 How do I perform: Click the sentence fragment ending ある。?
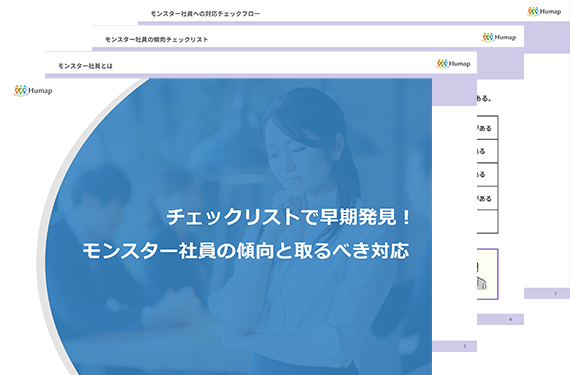(x=484, y=98)
